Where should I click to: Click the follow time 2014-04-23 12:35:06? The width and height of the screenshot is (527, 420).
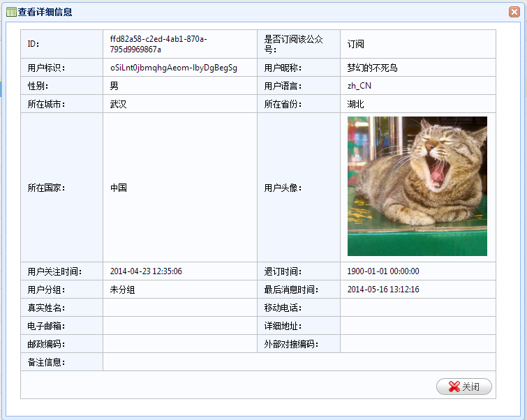pyautogui.click(x=146, y=271)
